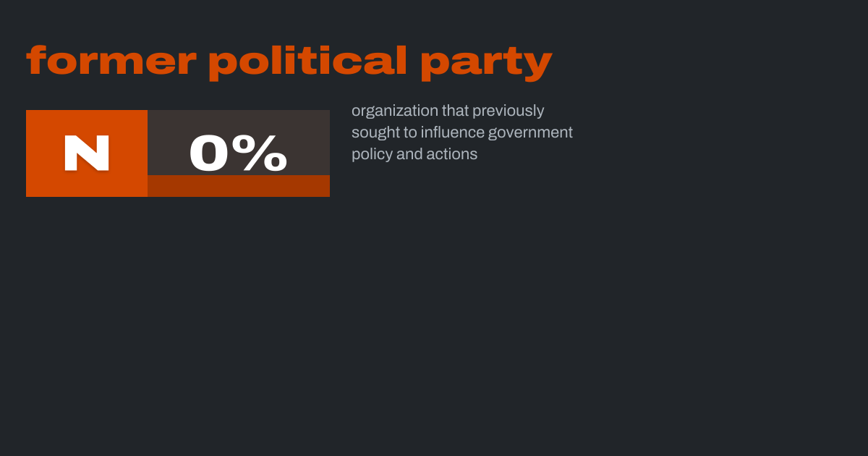Click the digit 0 in the percentage
Screen dimensions: 868x456
coord(210,153)
